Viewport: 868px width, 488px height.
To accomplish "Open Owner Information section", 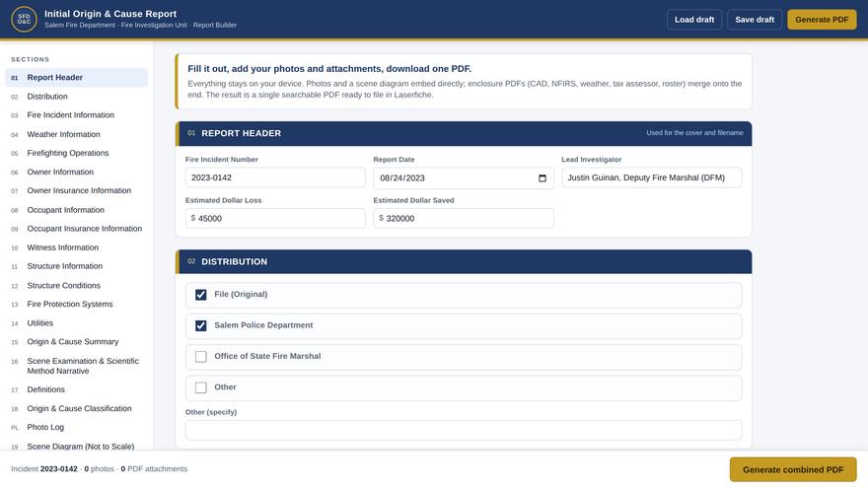I will [x=76, y=173].
